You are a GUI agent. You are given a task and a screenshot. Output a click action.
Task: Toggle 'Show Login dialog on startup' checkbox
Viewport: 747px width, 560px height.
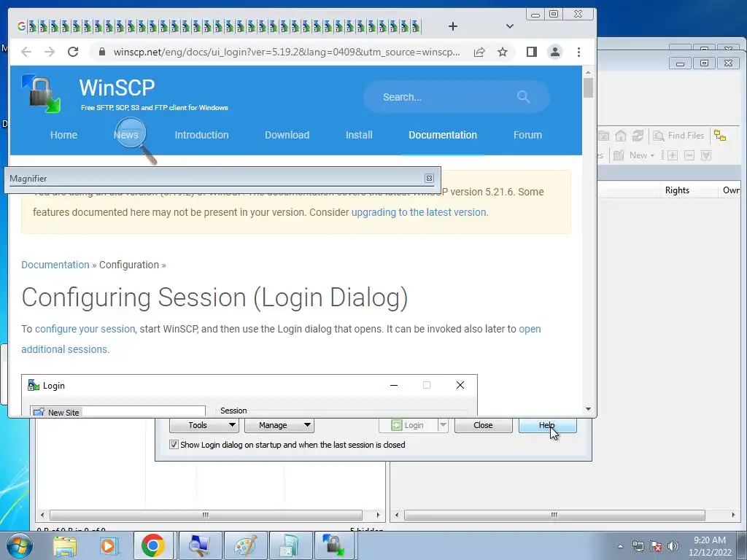pos(174,445)
